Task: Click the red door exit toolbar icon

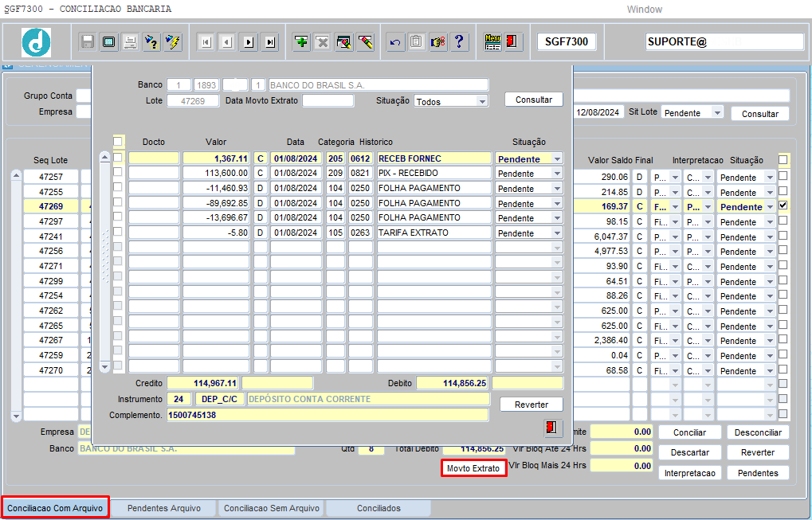Action: [512, 41]
